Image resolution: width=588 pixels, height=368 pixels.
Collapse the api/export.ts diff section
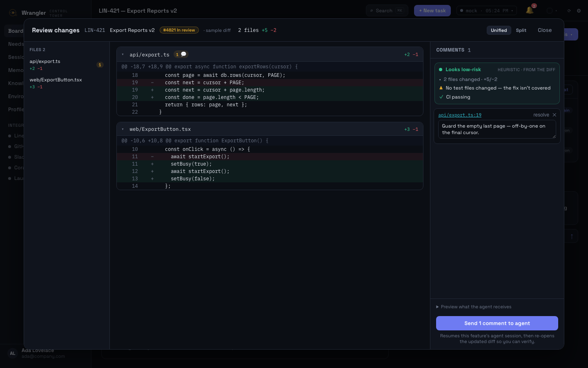pos(122,54)
